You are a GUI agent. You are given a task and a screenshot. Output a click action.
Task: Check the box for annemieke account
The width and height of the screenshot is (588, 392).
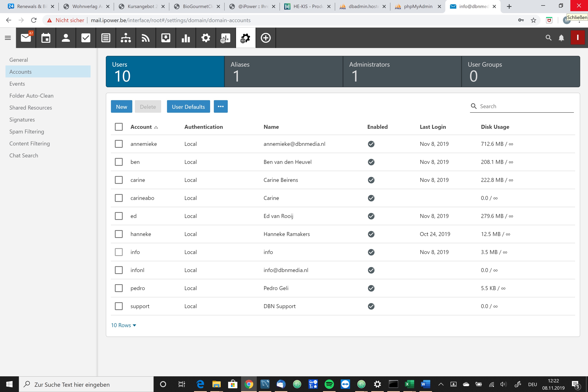click(119, 144)
